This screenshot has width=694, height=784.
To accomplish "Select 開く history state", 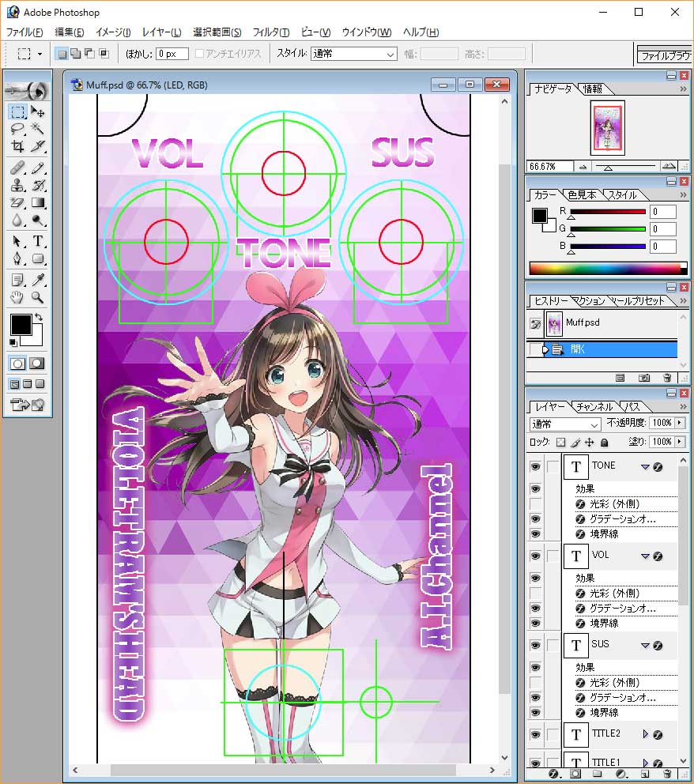I will (x=602, y=349).
